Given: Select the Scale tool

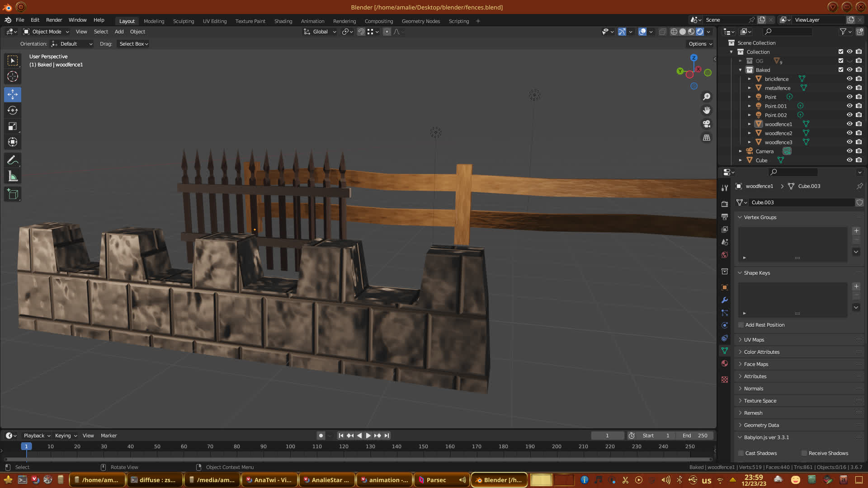Looking at the screenshot, I should click(13, 127).
